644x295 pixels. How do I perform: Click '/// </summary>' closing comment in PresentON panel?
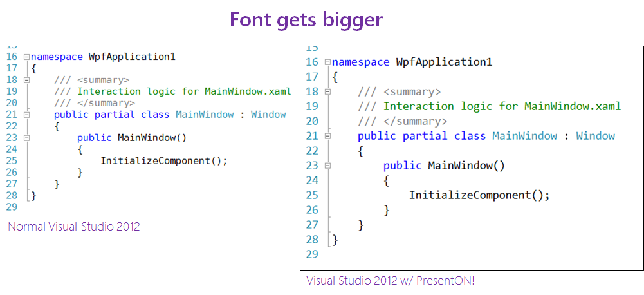403,121
